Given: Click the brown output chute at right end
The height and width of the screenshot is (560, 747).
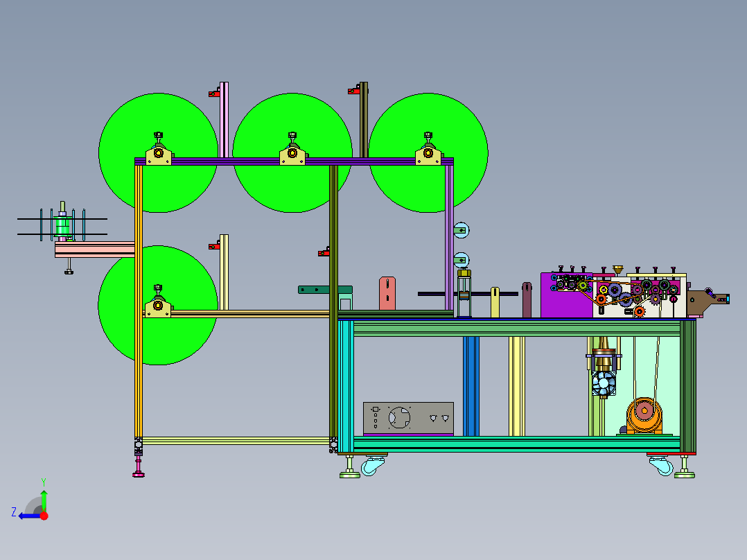Looking at the screenshot, I should 708,302.
